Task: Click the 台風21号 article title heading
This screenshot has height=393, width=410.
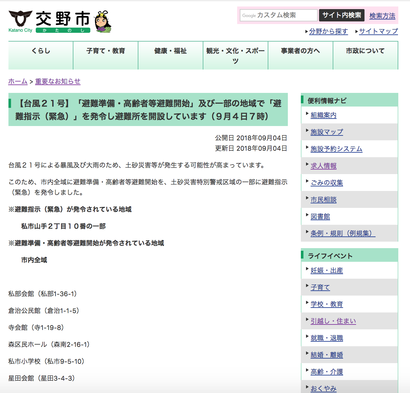Action: click(148, 110)
